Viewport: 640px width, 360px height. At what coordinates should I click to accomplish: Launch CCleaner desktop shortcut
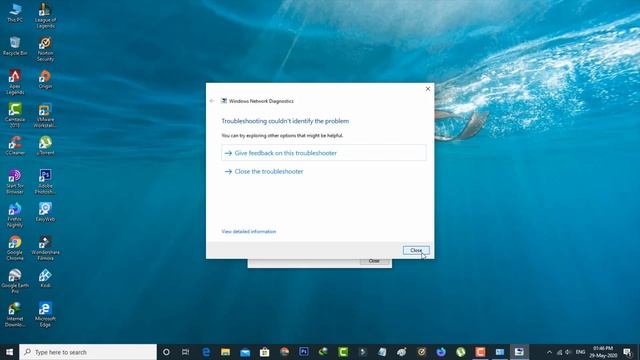(15, 146)
